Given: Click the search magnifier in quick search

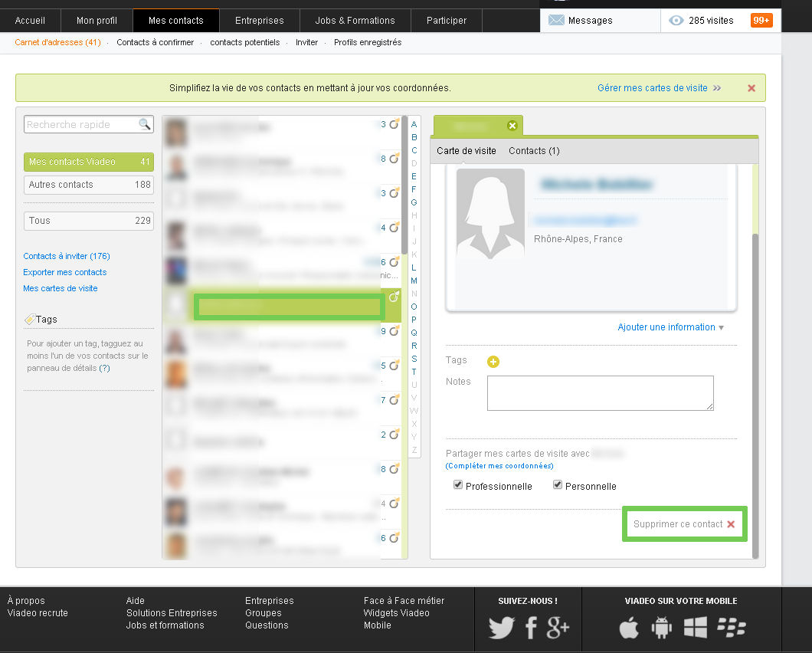Looking at the screenshot, I should pos(144,124).
